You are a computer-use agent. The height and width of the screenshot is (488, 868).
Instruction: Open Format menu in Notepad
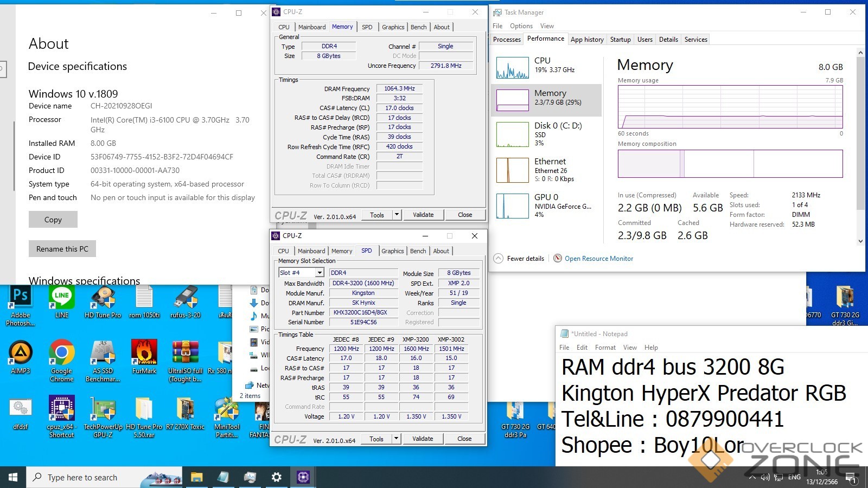tap(605, 348)
